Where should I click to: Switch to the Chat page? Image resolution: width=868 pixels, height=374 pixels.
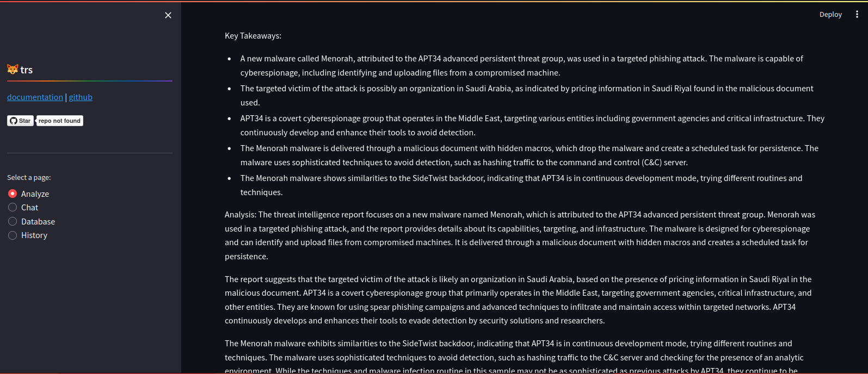13,208
